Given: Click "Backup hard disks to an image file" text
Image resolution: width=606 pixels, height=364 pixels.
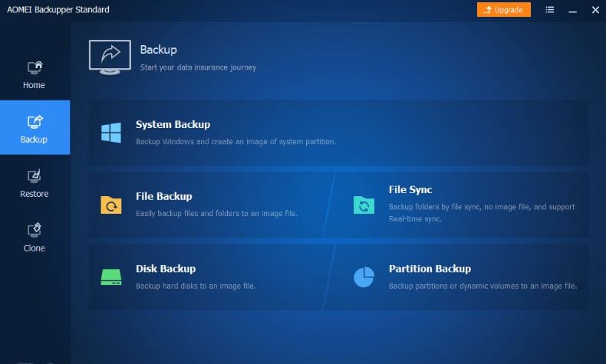Looking at the screenshot, I should 196,286.
